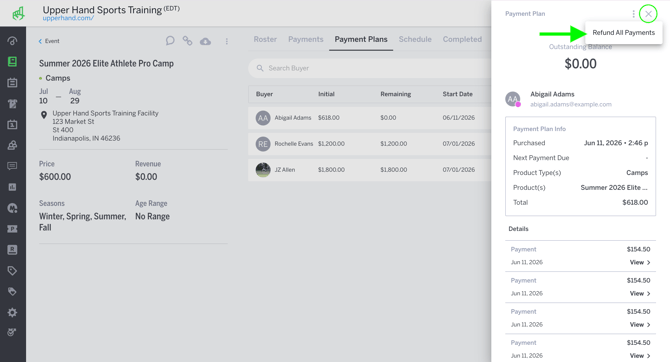
Task: Open the dashboard gauge icon in sidebar
Action: (12, 41)
